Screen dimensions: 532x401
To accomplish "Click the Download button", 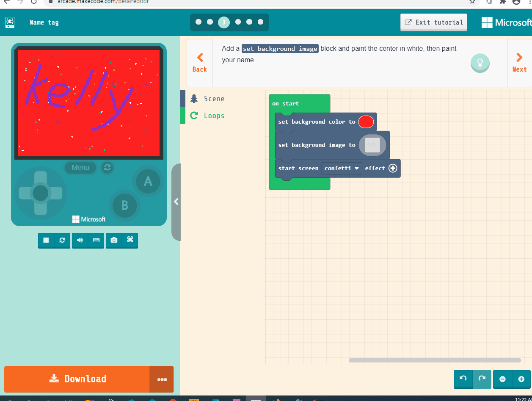I will [x=77, y=379].
